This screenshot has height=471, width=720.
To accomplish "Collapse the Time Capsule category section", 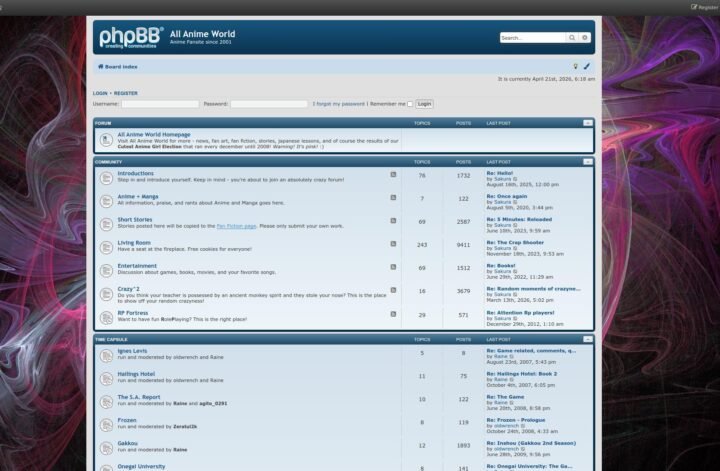I will click(x=588, y=340).
